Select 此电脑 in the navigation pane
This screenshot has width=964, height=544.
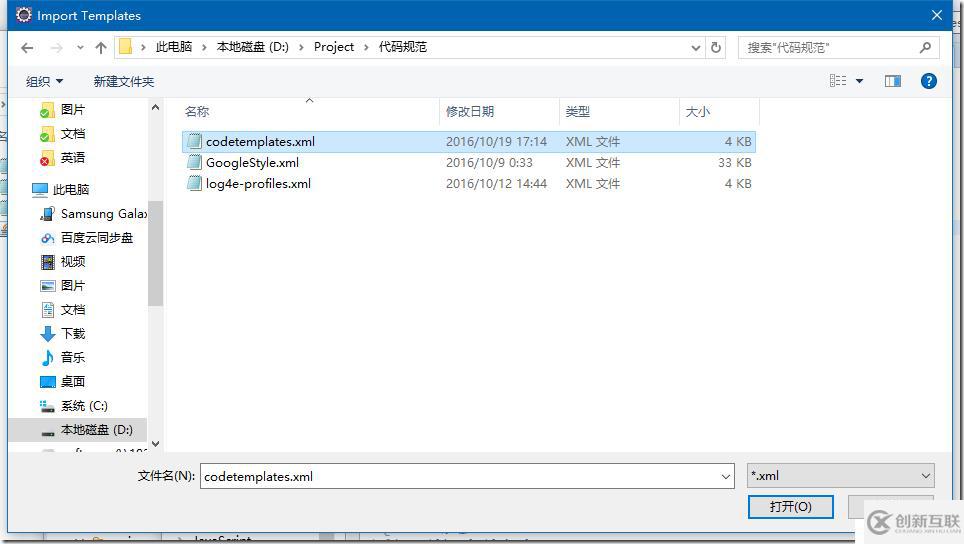[71, 190]
